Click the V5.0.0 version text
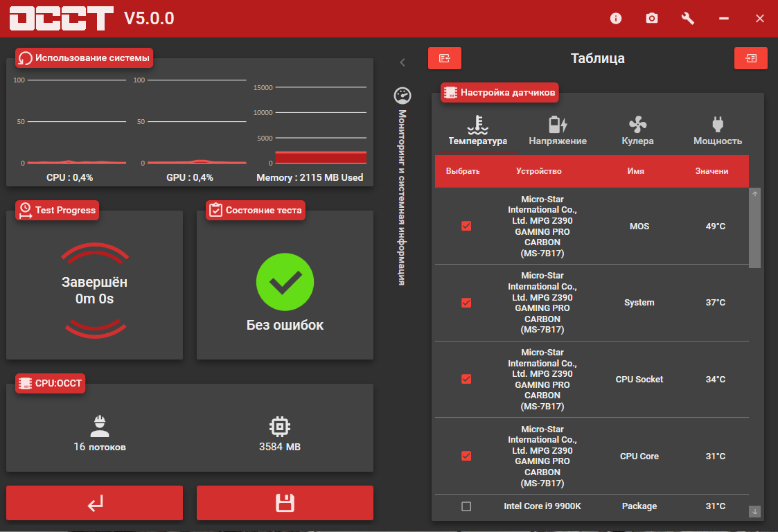778x532 pixels. (x=149, y=19)
